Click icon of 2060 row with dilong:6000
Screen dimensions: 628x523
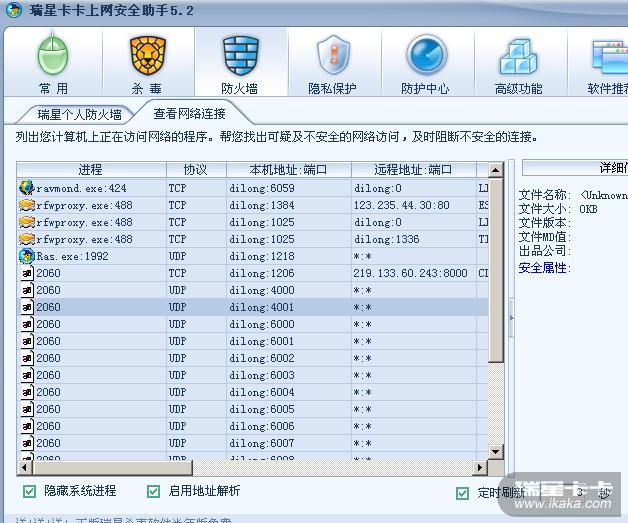coord(27,324)
